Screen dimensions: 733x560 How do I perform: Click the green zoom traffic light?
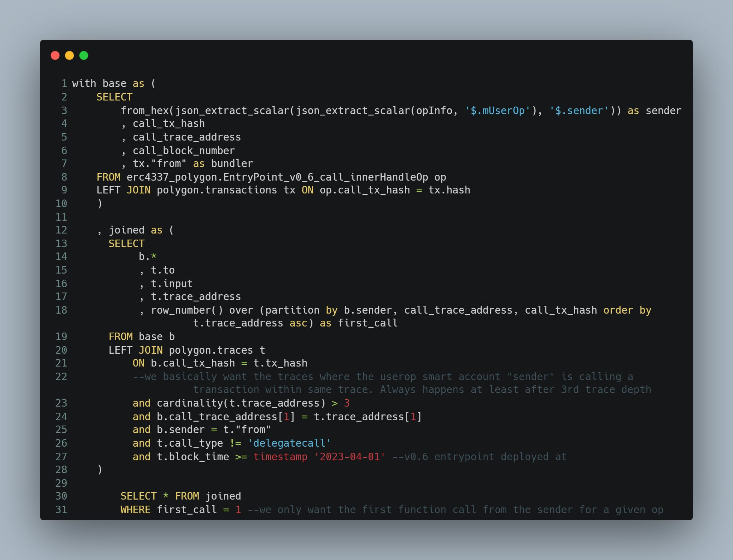pos(83,55)
